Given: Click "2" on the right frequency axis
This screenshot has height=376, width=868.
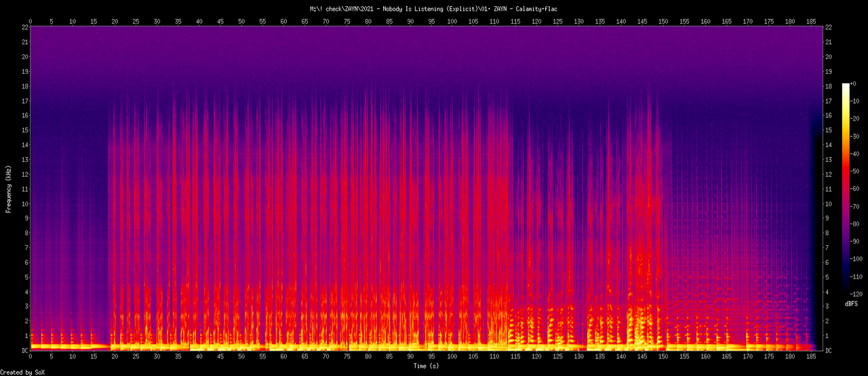Looking at the screenshot, I should point(827,321).
